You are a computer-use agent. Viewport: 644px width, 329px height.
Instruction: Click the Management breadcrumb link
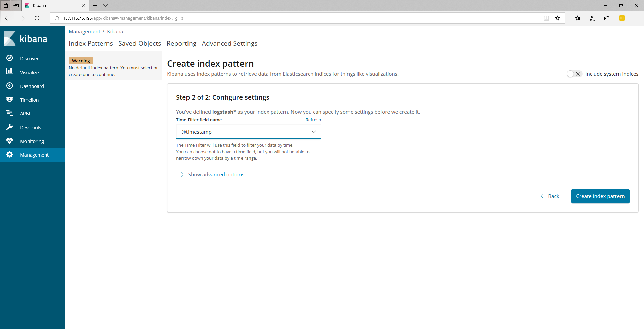coord(85,31)
